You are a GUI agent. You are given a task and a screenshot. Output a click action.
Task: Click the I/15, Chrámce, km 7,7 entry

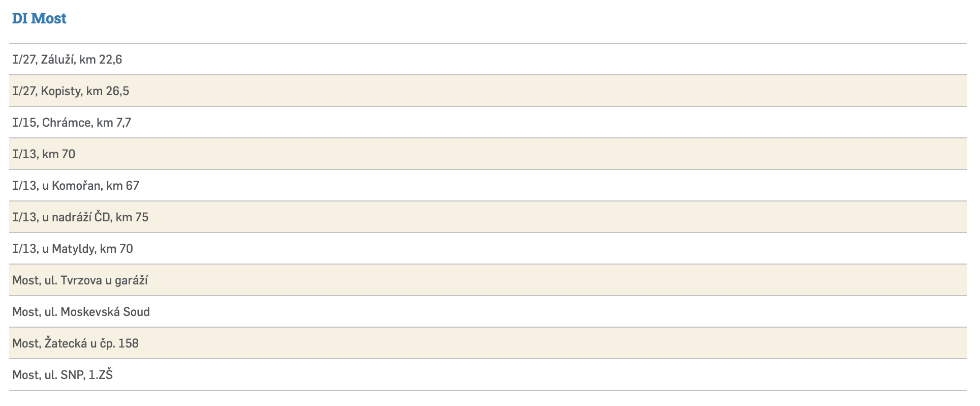coord(72,123)
